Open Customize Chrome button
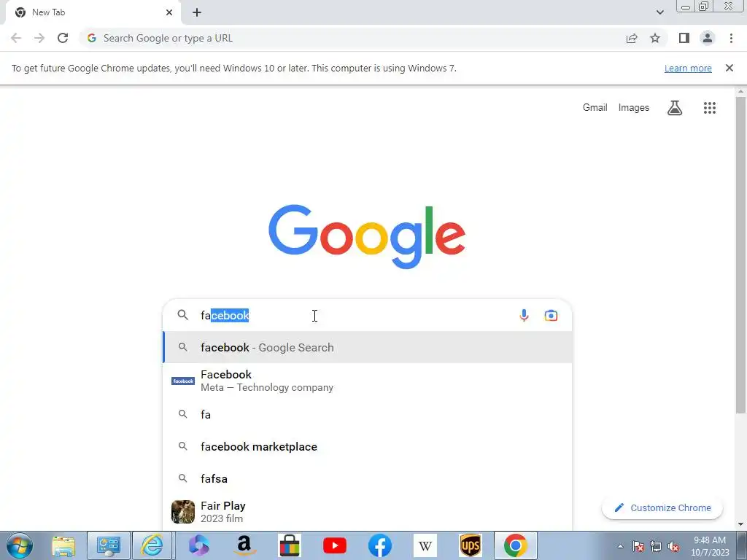The image size is (747, 560). [x=662, y=508]
